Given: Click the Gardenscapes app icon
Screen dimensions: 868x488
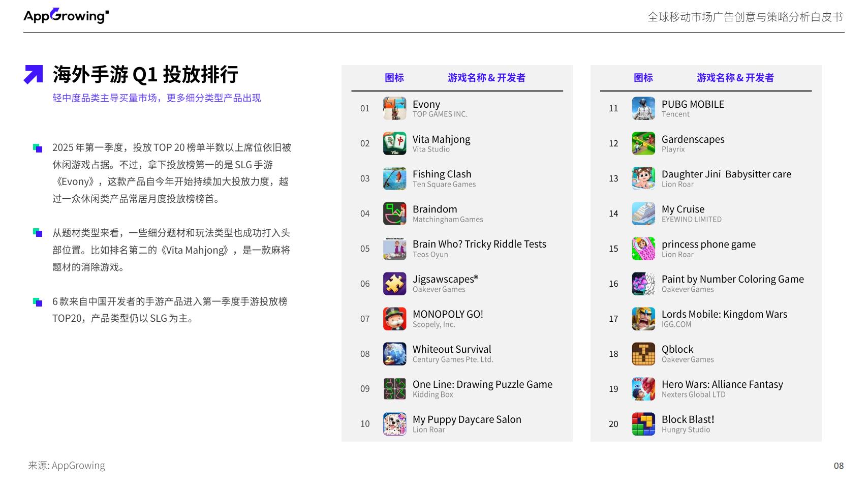Looking at the screenshot, I should click(643, 143).
